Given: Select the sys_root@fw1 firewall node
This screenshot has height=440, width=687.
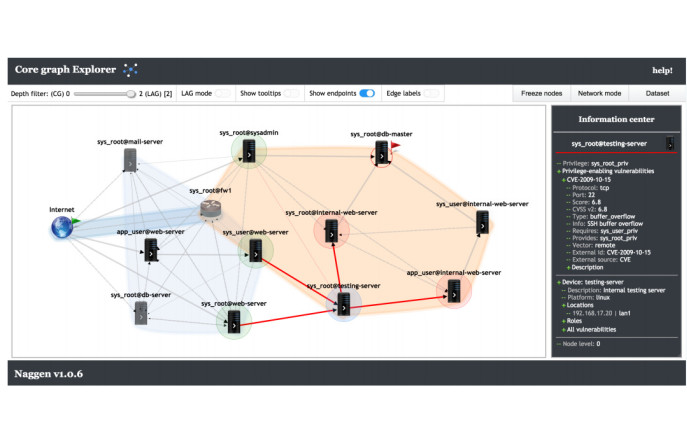Looking at the screenshot, I should click(x=210, y=209).
